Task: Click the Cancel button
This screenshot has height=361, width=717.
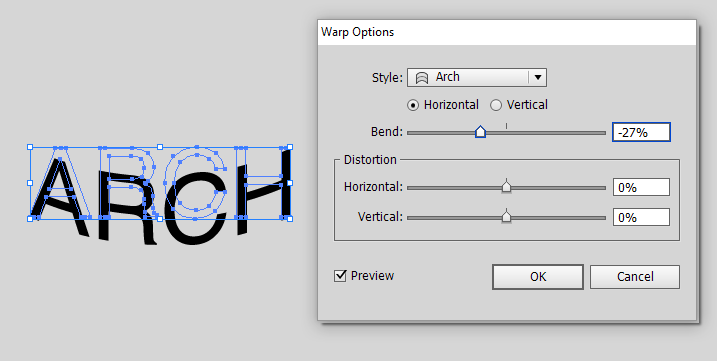Action: click(635, 276)
